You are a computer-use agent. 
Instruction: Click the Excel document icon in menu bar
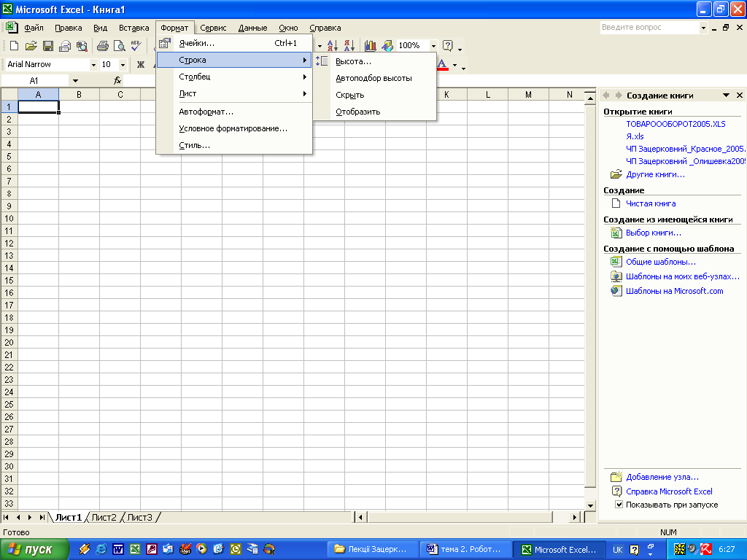(12, 27)
